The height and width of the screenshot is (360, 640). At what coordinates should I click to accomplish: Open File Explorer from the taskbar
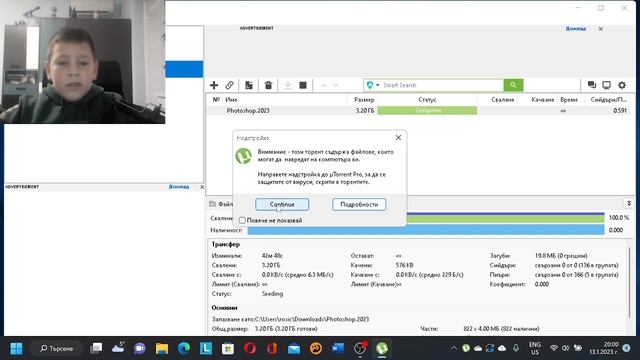tap(162, 348)
